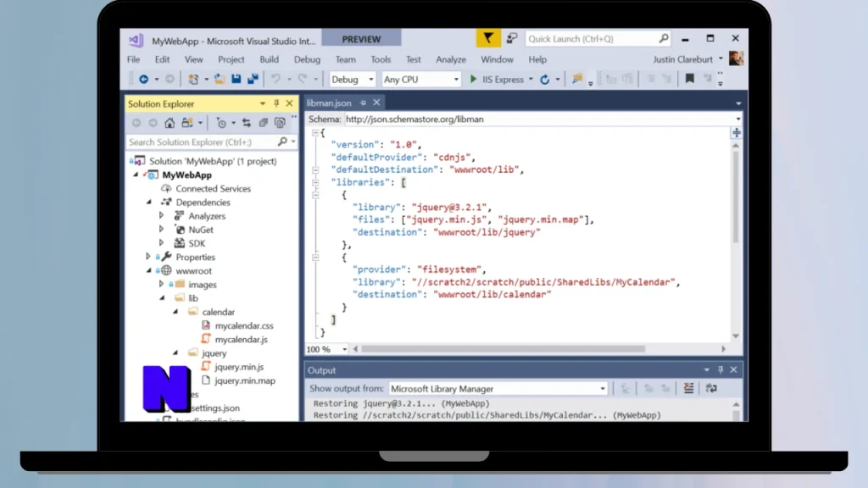The height and width of the screenshot is (488, 868).
Task: Collapse the calendar folder node
Action: pyautogui.click(x=175, y=312)
